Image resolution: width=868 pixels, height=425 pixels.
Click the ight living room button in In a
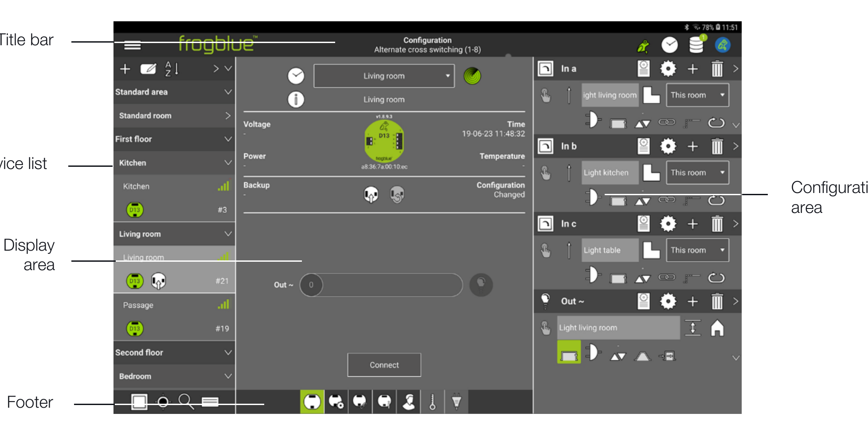coord(610,95)
